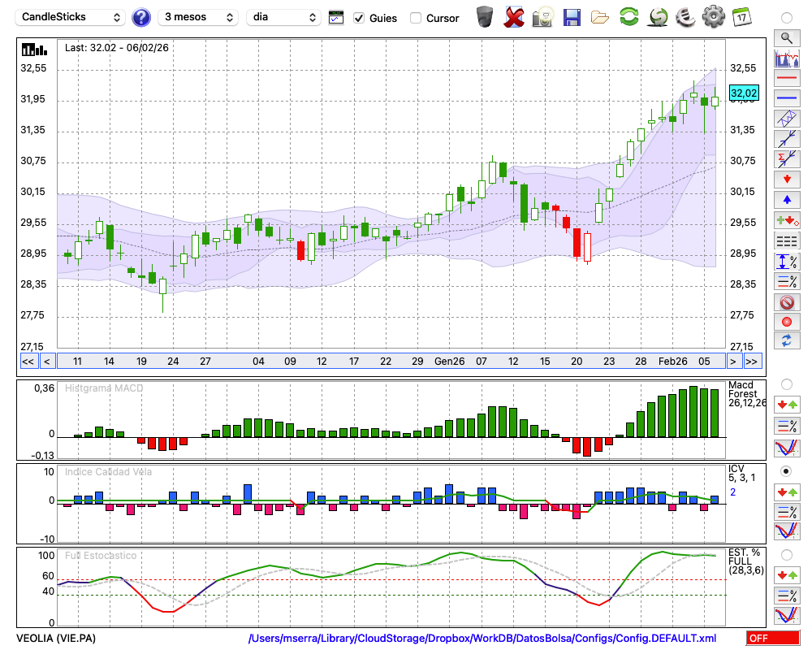Open settings with the gear icon
This screenshot has height=650, width=812.
(x=714, y=16)
